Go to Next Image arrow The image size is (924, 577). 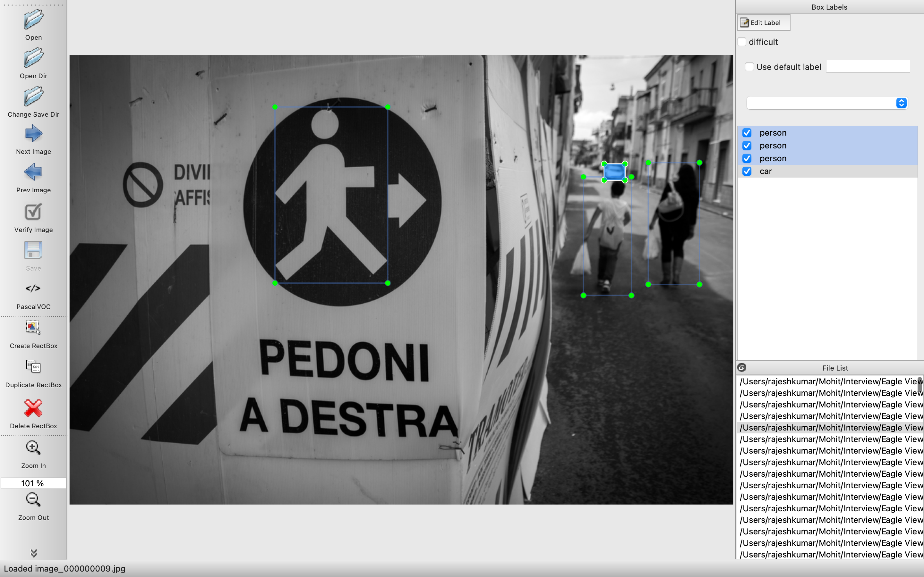33,134
